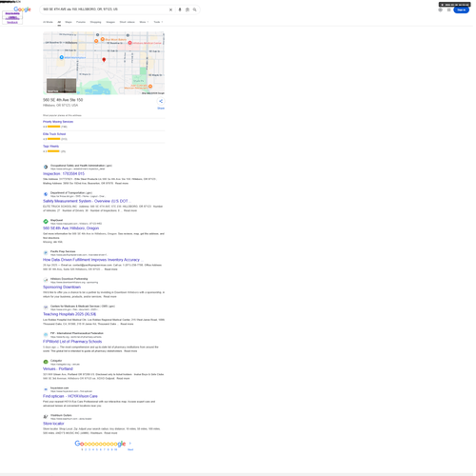Screen dimensions: 476x476
Task: Click the Hillsboro Medical Center map marker
Action: tap(129, 43)
